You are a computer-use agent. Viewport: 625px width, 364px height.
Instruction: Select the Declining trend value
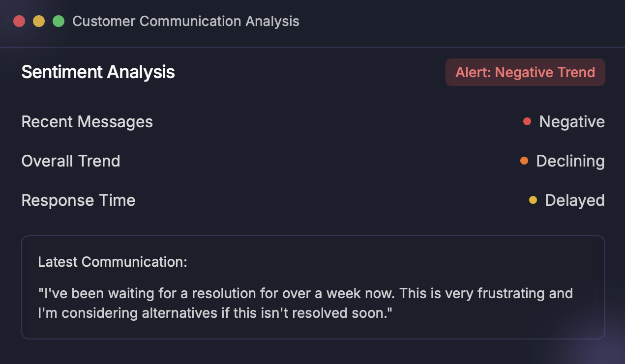pos(570,161)
